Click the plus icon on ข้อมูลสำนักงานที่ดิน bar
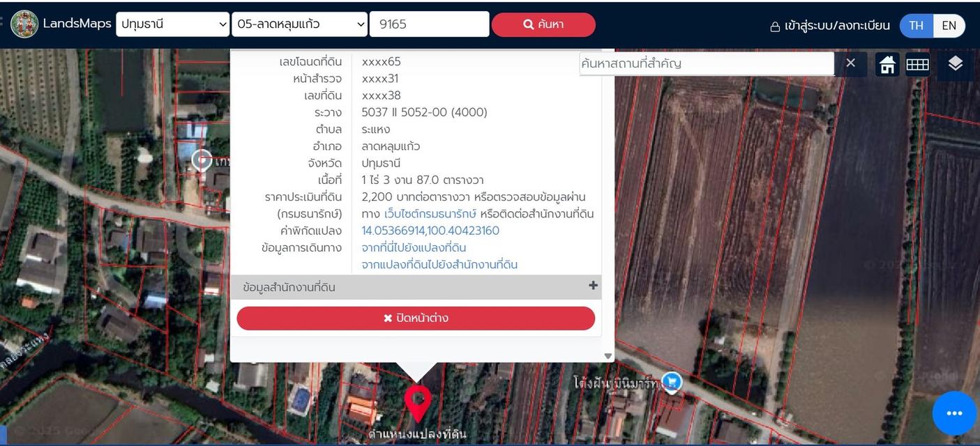The image size is (980, 446). point(593,286)
